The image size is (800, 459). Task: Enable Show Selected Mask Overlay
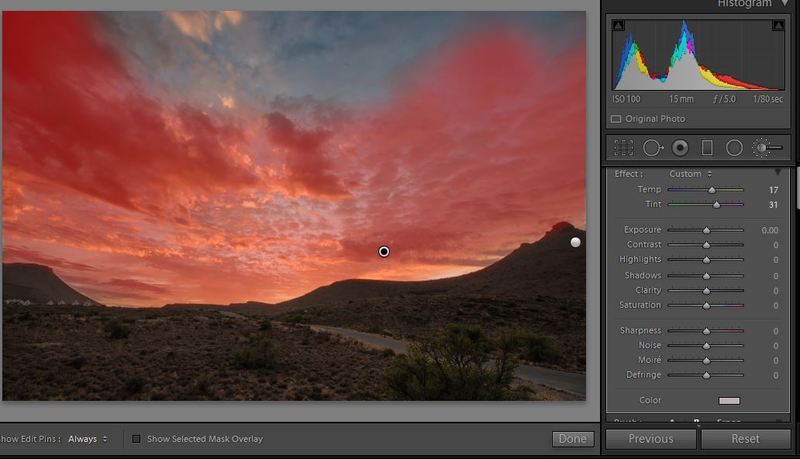pyautogui.click(x=136, y=439)
